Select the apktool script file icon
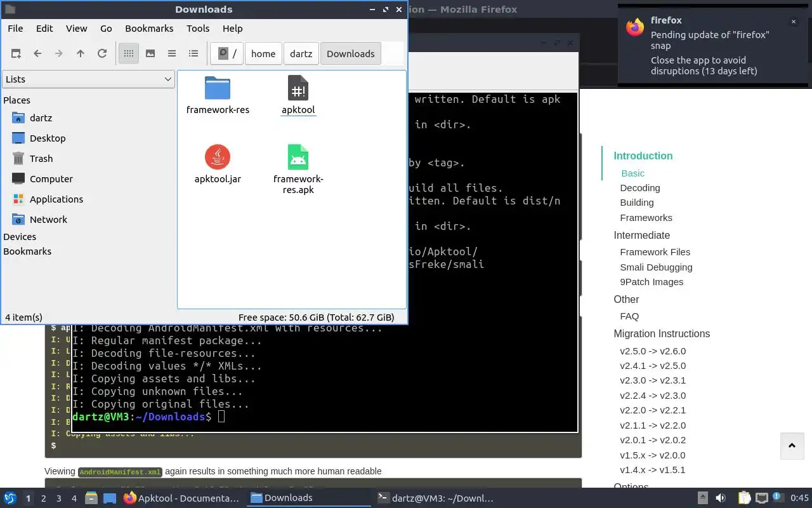 pos(298,88)
